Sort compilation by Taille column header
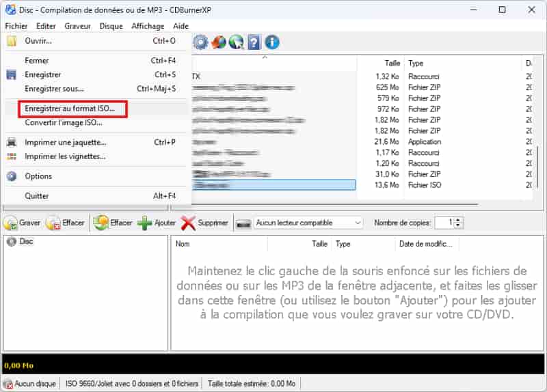This screenshot has width=547, height=392. point(299,244)
